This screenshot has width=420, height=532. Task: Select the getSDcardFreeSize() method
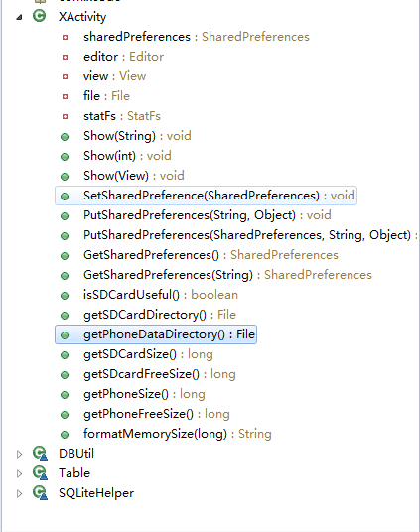[x=160, y=374]
